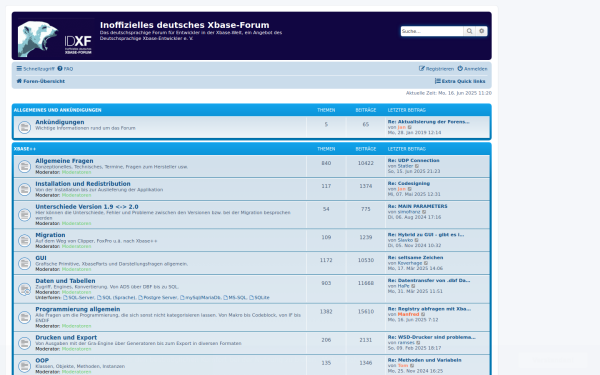Click Registrieren to sign up
The width and height of the screenshot is (600, 375).
[x=436, y=69]
